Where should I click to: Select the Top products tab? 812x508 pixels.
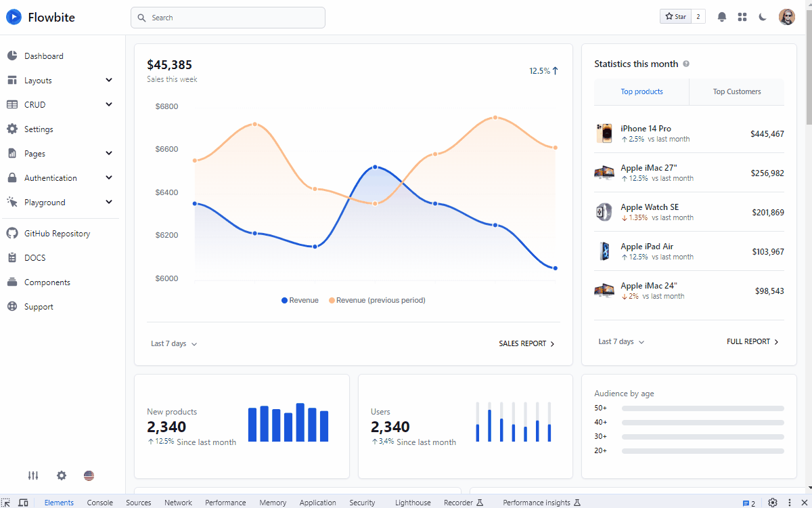pyautogui.click(x=641, y=91)
